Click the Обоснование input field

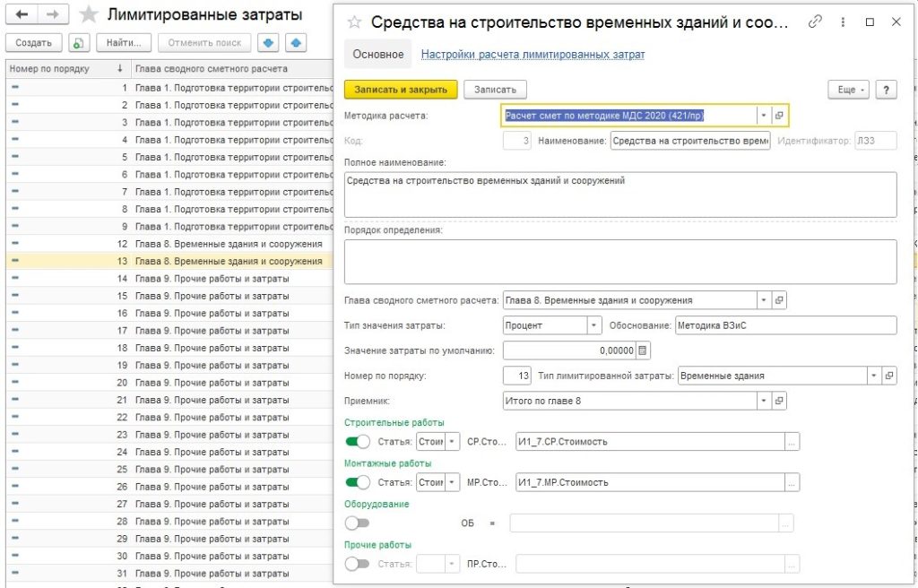[784, 325]
